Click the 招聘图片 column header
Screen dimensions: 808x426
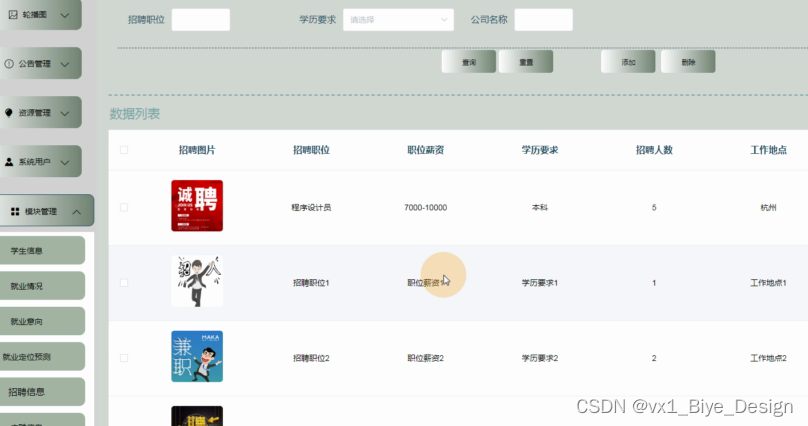[x=197, y=150]
